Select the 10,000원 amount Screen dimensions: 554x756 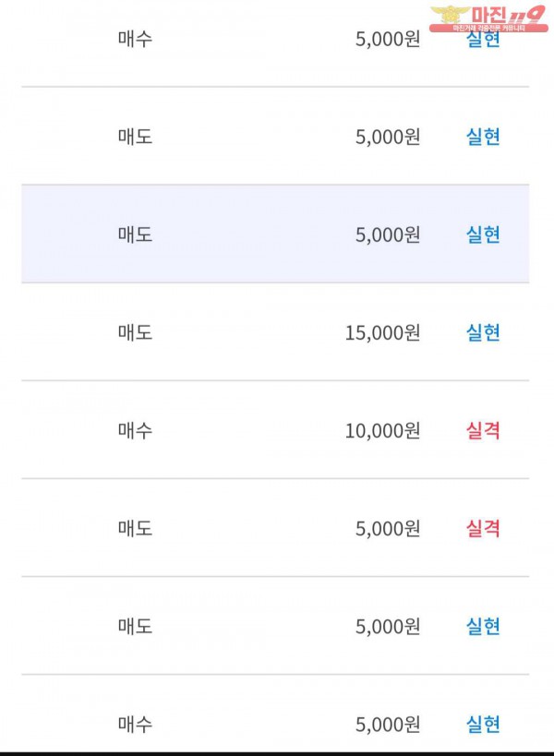[x=382, y=430]
